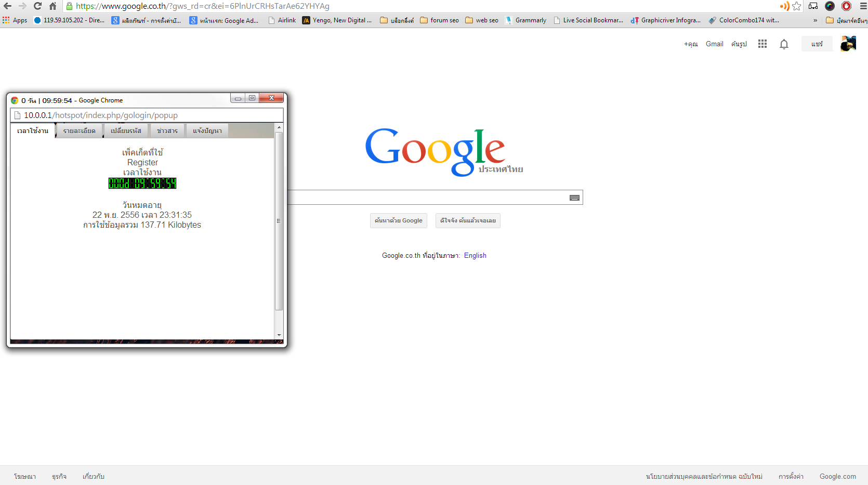Maximize the hotspot popup window
The height and width of the screenshot is (485, 868).
coord(252,98)
